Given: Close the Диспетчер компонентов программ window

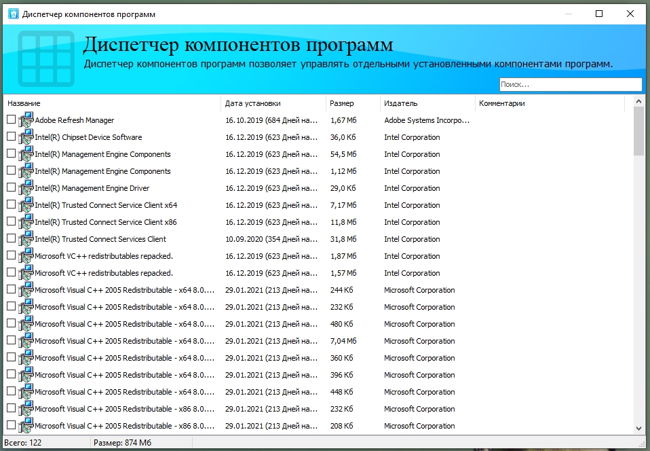Looking at the screenshot, I should (630, 14).
